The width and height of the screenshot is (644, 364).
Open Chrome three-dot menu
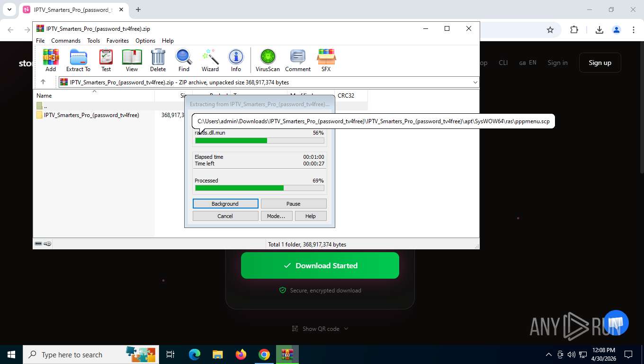coord(633,30)
